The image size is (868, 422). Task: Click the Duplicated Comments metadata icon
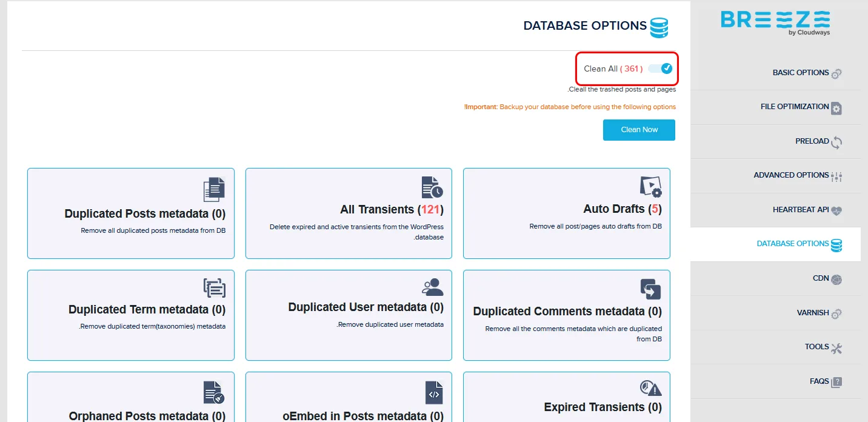[x=650, y=289]
